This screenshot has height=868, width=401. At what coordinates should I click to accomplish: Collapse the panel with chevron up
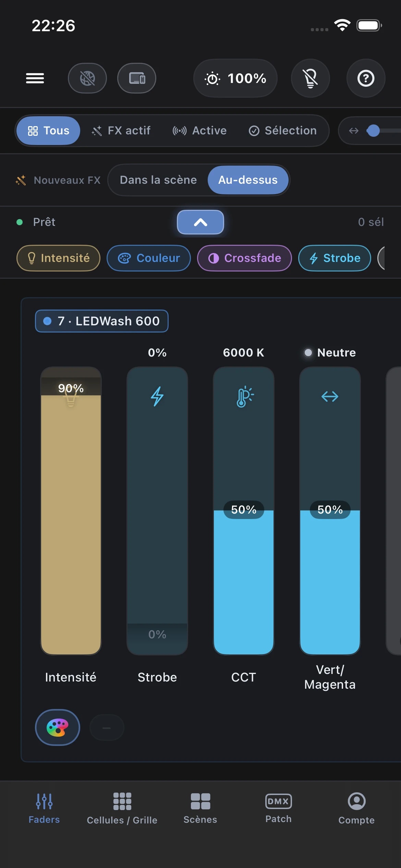[x=200, y=222]
